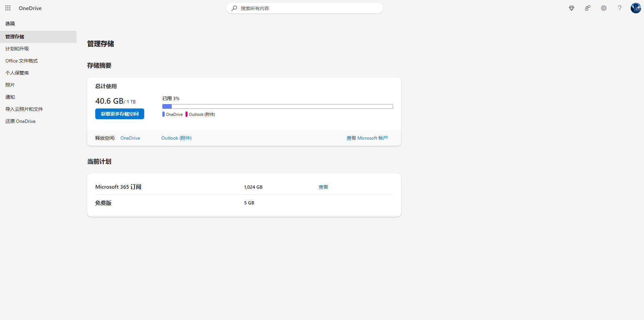Select 照片 in the sidebar

pyautogui.click(x=10, y=85)
